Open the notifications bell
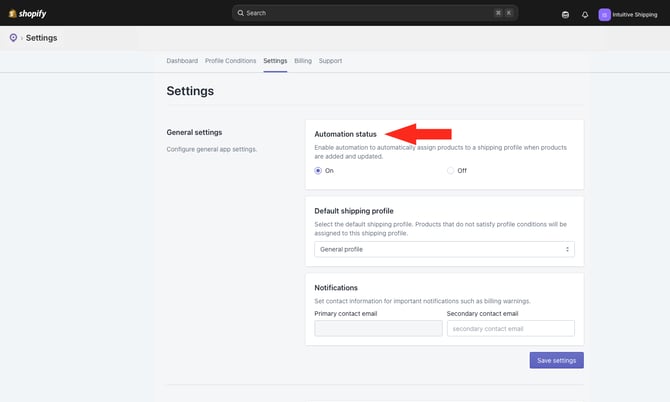Image resolution: width=670 pixels, height=402 pixels. [x=585, y=15]
